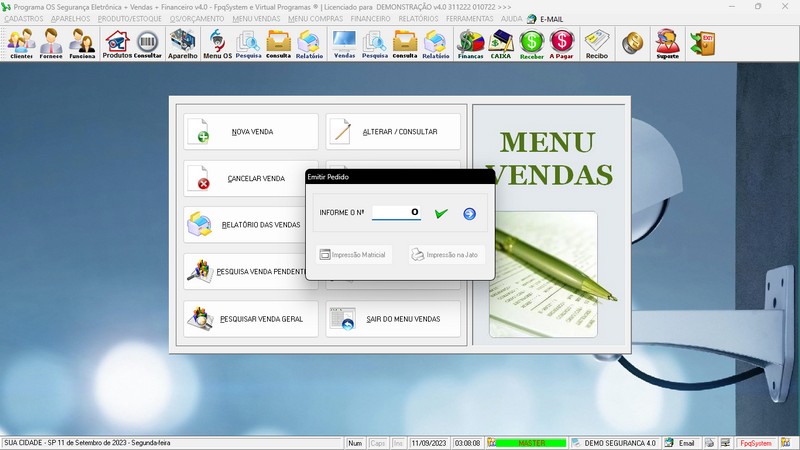Click the RELATÓRIO DAS VENDAS button
Screen dimensions: 800x450
(245, 225)
